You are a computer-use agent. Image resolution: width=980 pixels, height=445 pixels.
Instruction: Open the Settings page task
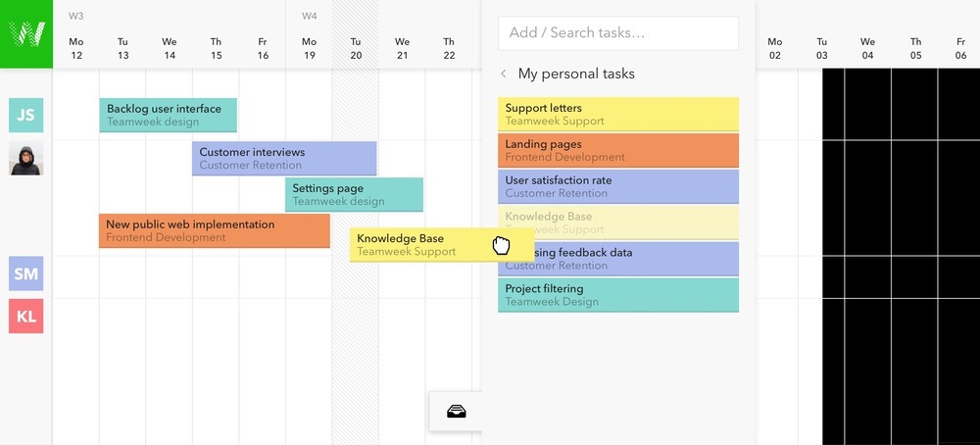coord(354,194)
